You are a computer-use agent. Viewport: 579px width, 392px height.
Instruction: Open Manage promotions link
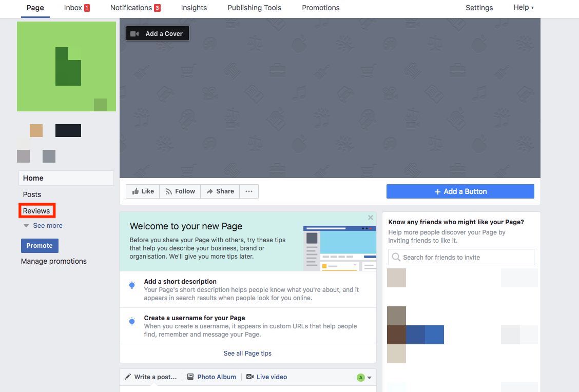pos(54,261)
